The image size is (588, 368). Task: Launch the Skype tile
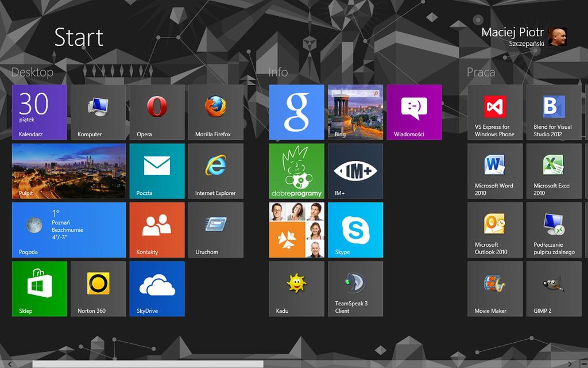(355, 230)
